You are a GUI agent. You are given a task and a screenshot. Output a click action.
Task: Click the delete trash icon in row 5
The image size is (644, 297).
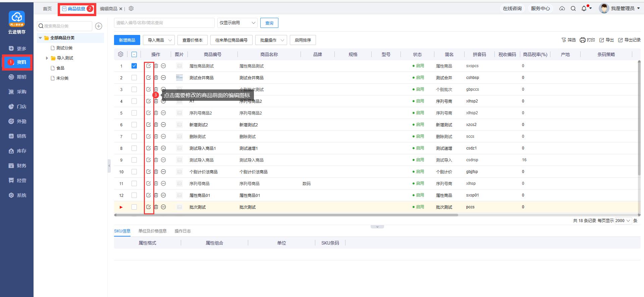[156, 113]
